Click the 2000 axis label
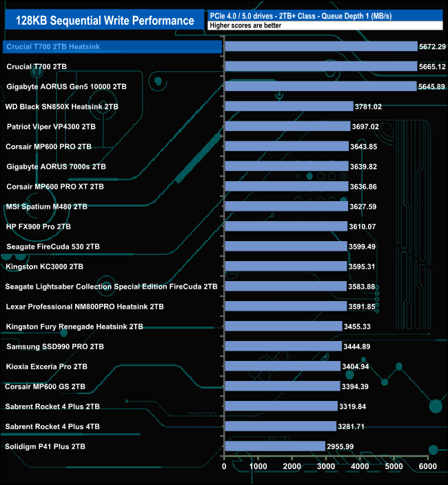Screen dimensions: 448x485 pos(292,466)
